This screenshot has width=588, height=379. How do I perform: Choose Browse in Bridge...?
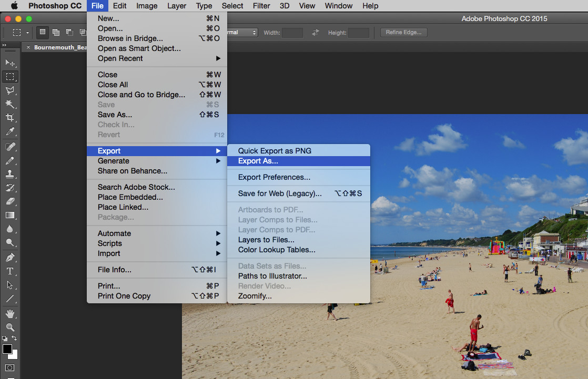(x=157, y=38)
